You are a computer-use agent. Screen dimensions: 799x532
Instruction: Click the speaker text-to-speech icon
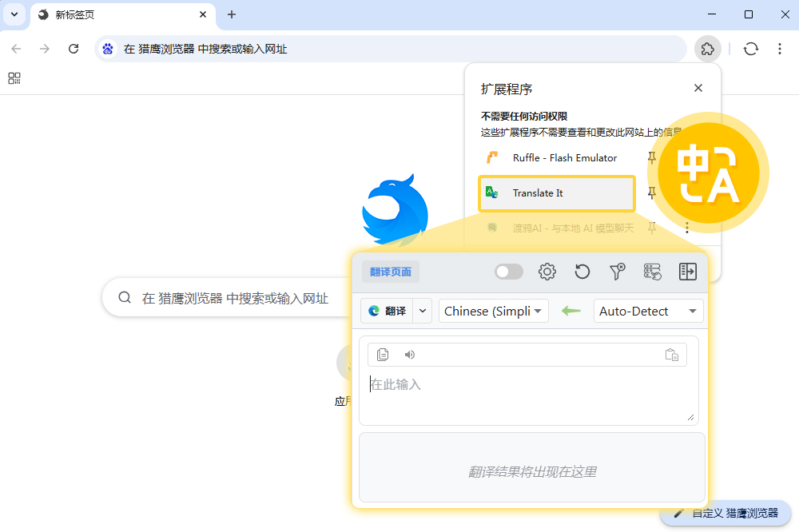pos(410,355)
